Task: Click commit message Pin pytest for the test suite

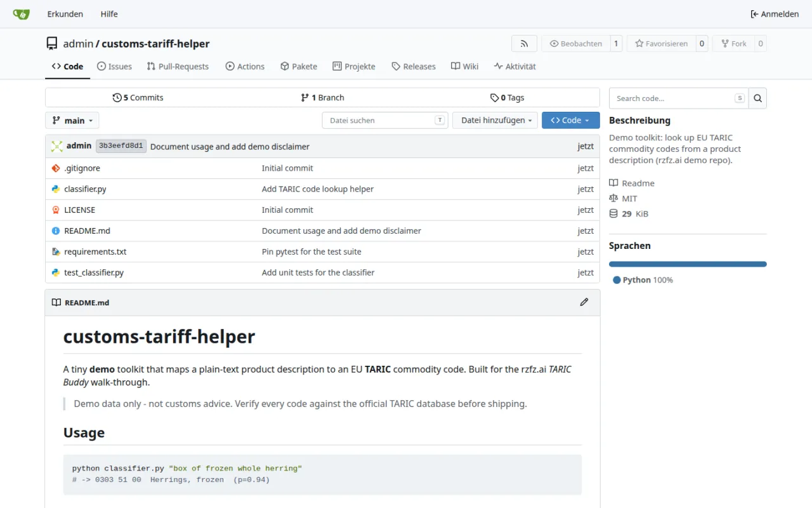Action: click(311, 252)
